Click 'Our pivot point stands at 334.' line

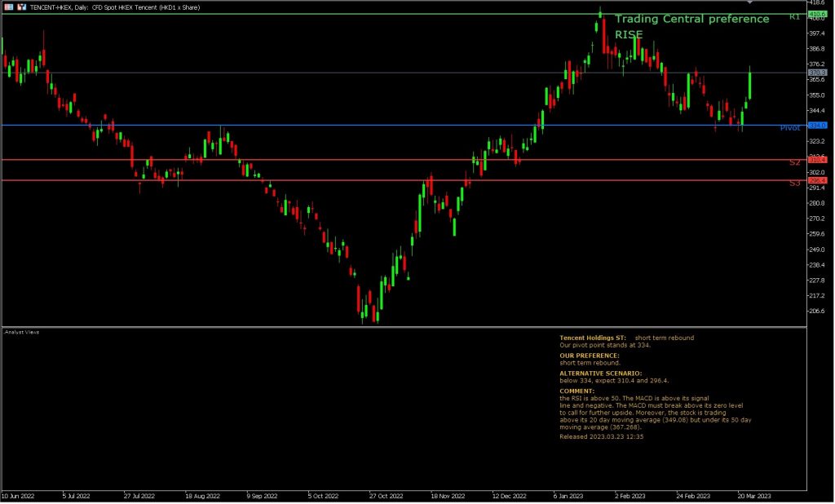click(x=605, y=345)
